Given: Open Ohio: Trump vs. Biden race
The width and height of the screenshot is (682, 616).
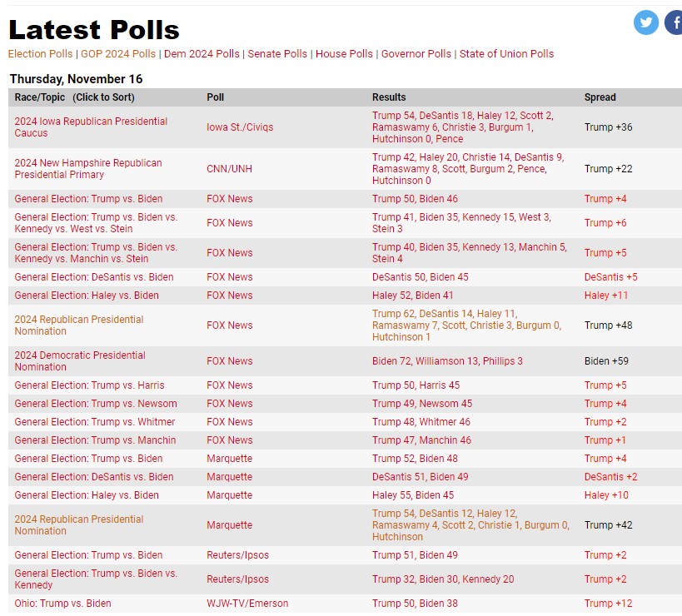Looking at the screenshot, I should [62, 604].
